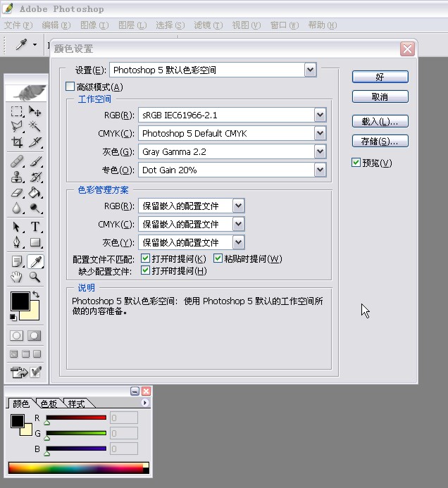Open the 编辑 menu

56,25
